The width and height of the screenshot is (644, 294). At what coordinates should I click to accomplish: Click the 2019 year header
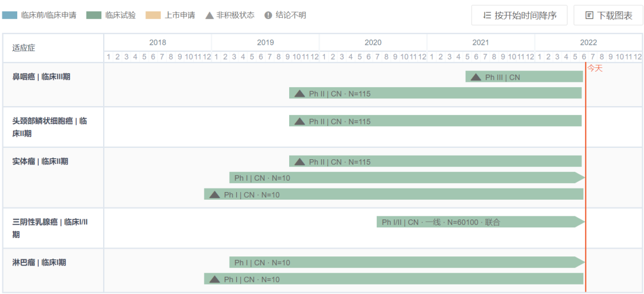pyautogui.click(x=265, y=43)
